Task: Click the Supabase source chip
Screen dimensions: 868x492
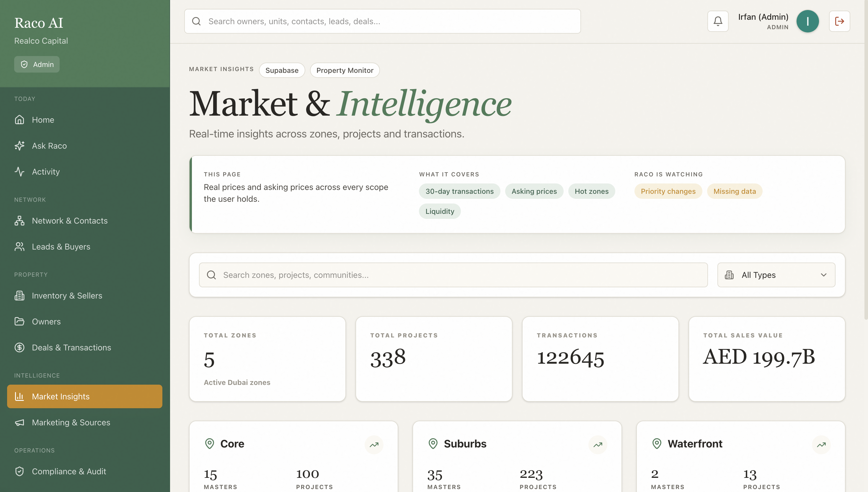Action: click(282, 70)
